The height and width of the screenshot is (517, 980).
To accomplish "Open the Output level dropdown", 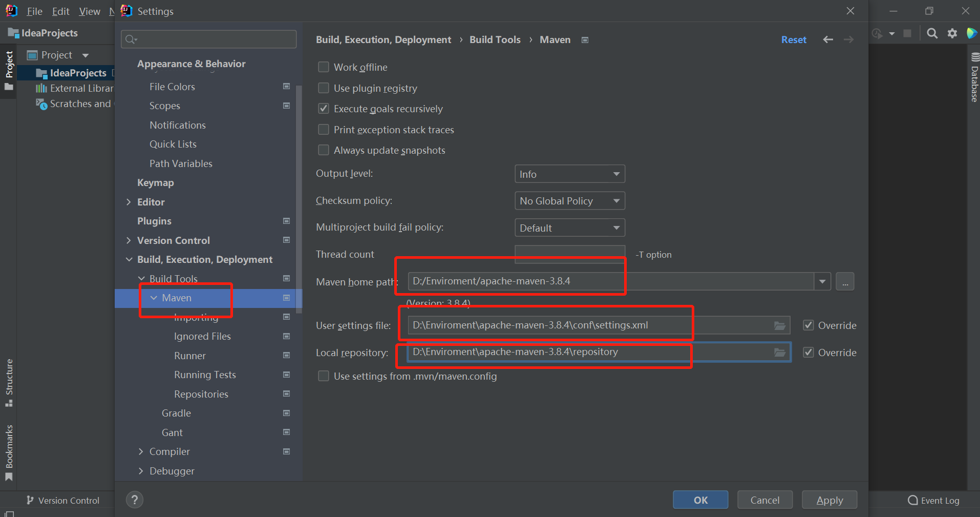I will tap(570, 174).
